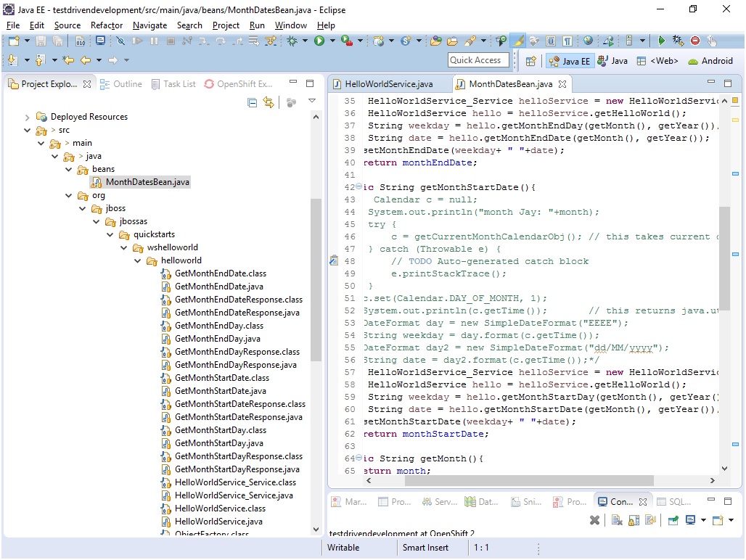
Task: Click the Back navigation arrow icon
Action: pyautogui.click(x=86, y=60)
